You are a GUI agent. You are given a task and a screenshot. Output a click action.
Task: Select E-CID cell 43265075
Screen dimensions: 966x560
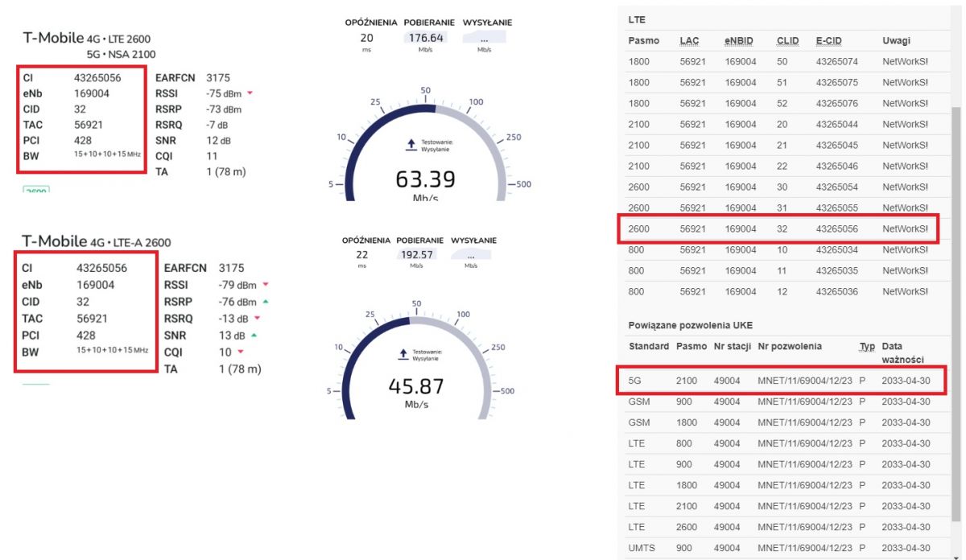836,82
